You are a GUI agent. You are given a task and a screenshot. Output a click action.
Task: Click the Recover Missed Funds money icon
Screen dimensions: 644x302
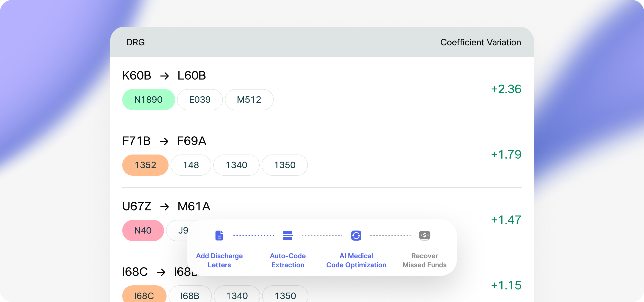pos(424,236)
